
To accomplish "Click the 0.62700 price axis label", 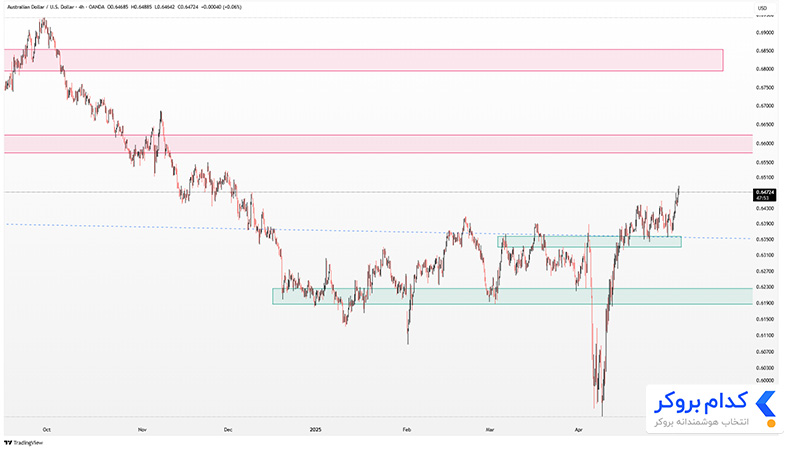I will click(765, 271).
